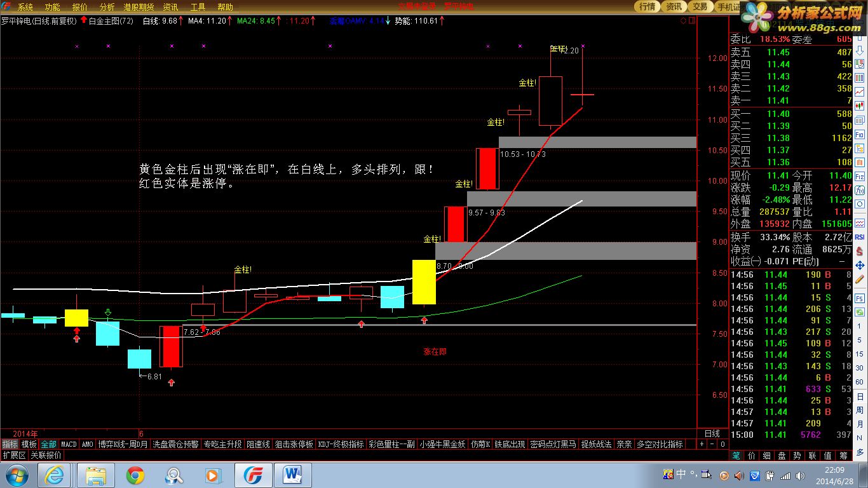Click the wave line icon above RSI
The height and width of the screenshot is (488, 868).
860,222
